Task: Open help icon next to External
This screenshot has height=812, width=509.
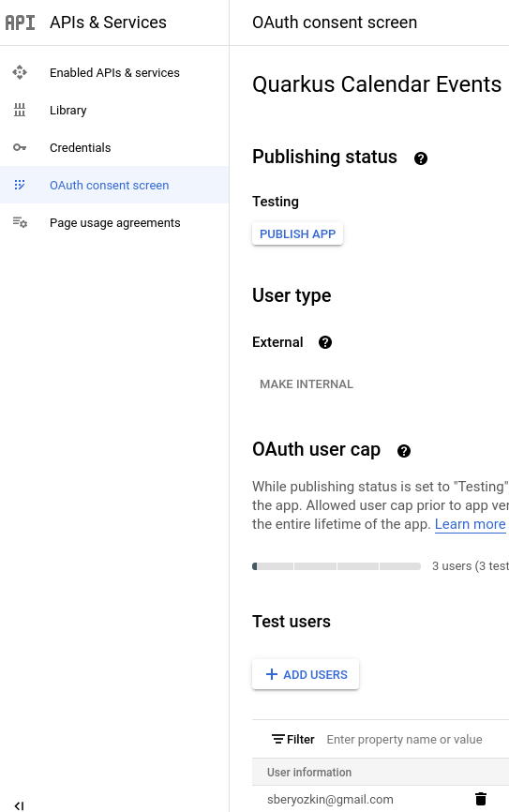Action: pyautogui.click(x=325, y=342)
